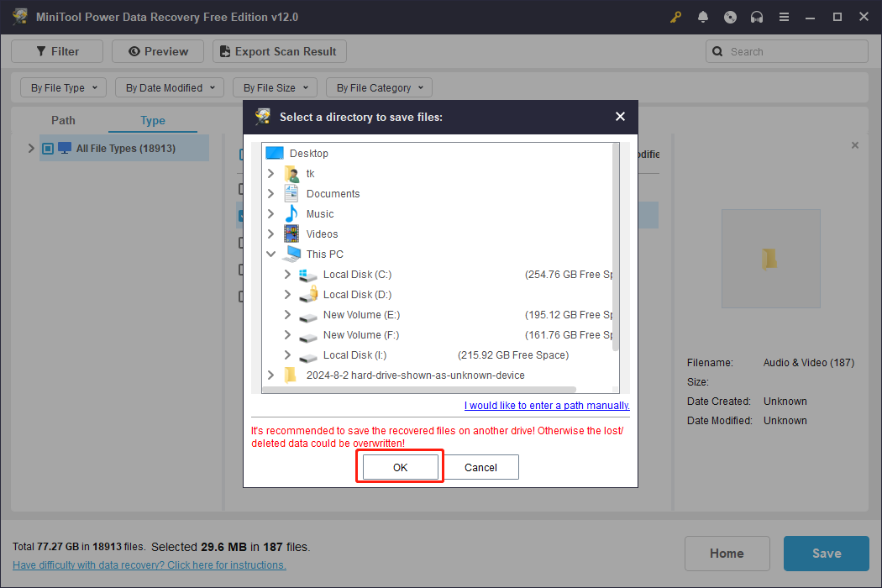Click the bootable media disc icon
The height and width of the screenshot is (588, 882).
730,17
